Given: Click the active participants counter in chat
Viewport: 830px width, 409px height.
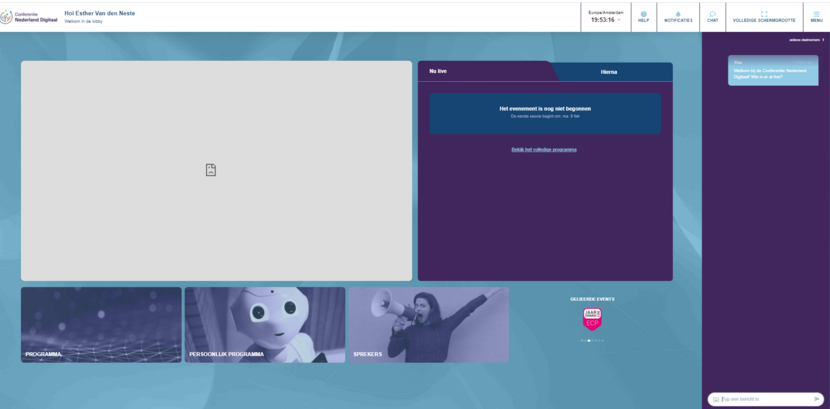Looking at the screenshot, I should tap(806, 40).
